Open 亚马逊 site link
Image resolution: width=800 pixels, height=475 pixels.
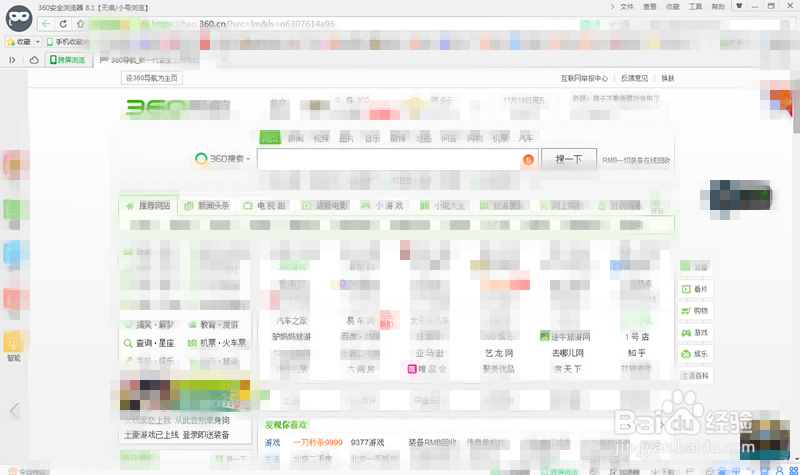tap(430, 353)
